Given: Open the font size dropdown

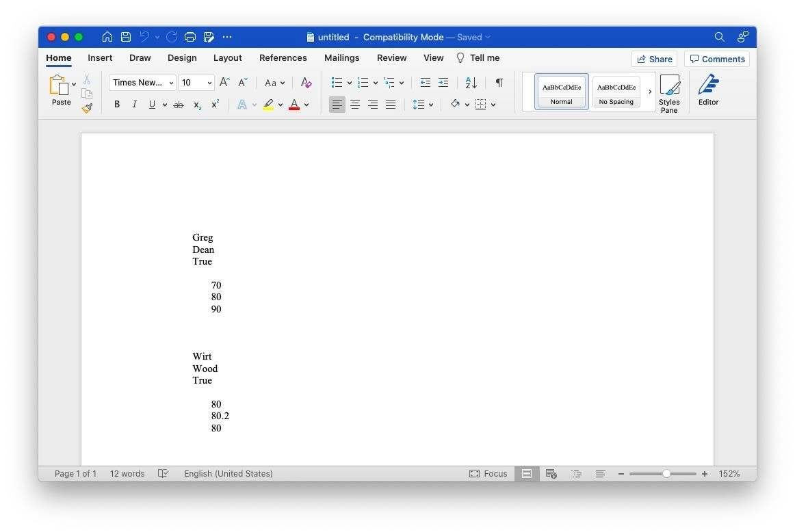Looking at the screenshot, I should (209, 83).
